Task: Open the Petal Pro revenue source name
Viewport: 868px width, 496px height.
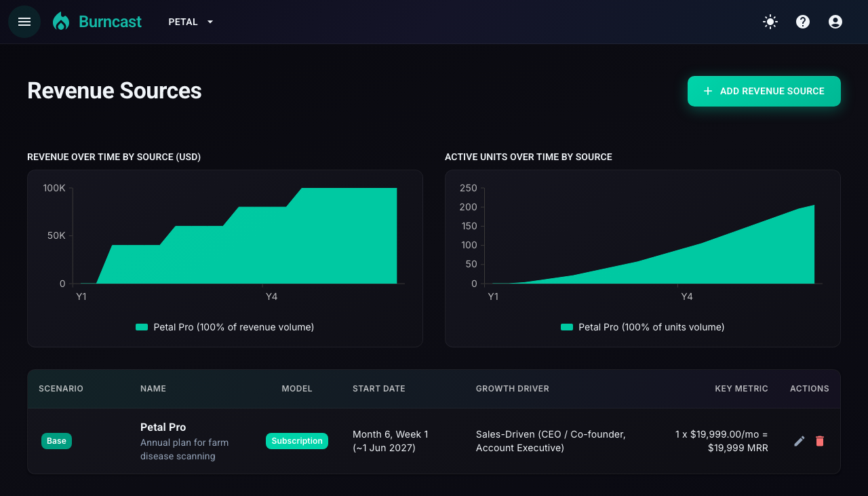Action: click(x=163, y=427)
